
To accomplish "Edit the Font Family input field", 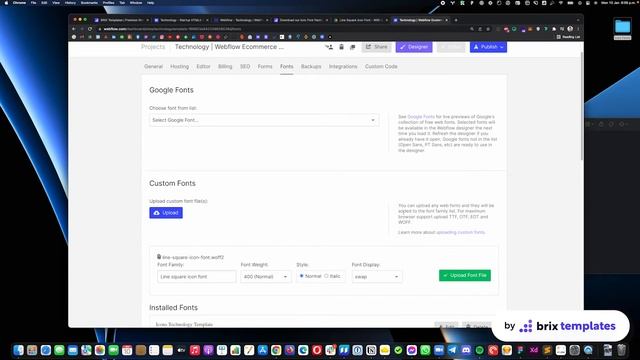I will pyautogui.click(x=196, y=276).
